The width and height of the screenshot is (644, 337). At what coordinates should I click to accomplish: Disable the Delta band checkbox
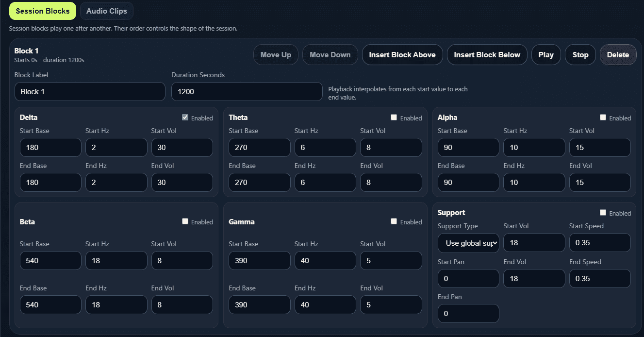click(185, 118)
